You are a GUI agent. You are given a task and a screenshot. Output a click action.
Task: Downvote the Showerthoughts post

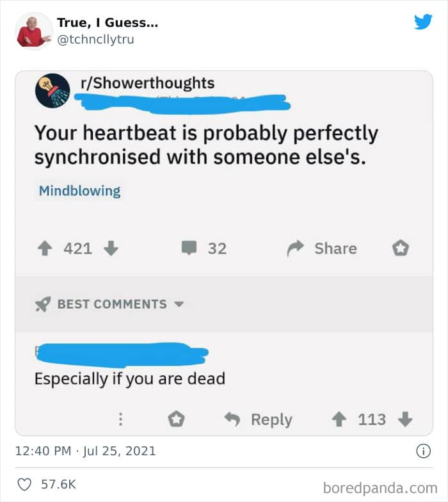point(111,248)
